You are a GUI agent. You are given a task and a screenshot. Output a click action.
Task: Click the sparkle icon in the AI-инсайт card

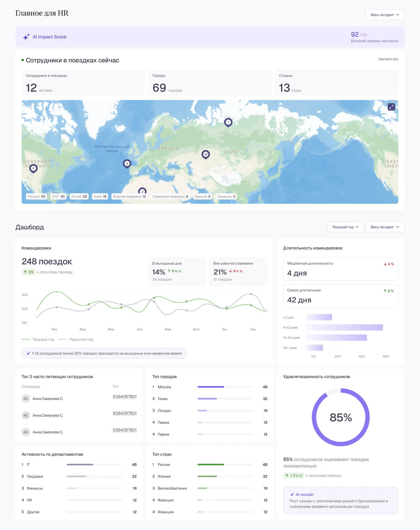pyautogui.click(x=292, y=495)
